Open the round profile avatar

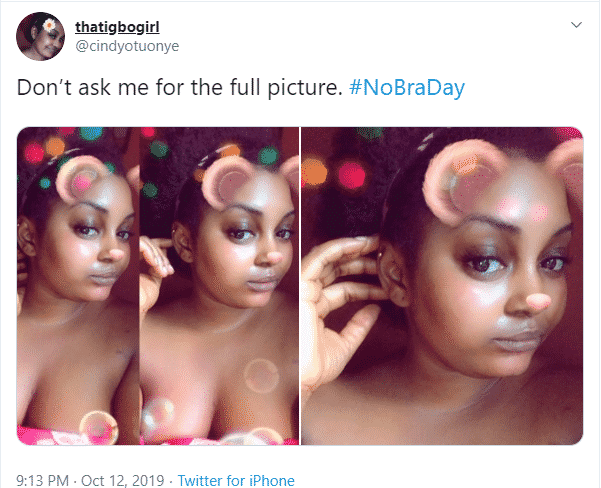(x=41, y=36)
